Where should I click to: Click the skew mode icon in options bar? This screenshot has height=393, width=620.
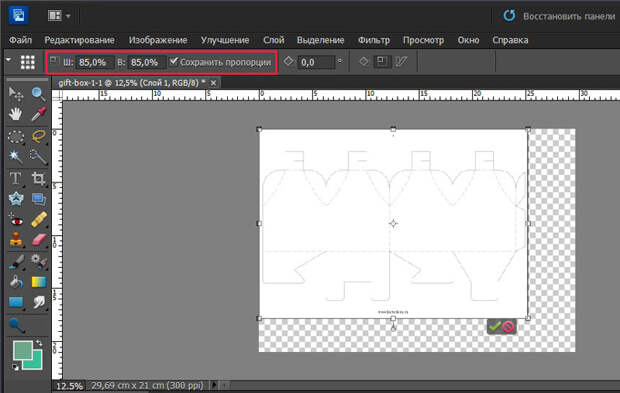[401, 62]
